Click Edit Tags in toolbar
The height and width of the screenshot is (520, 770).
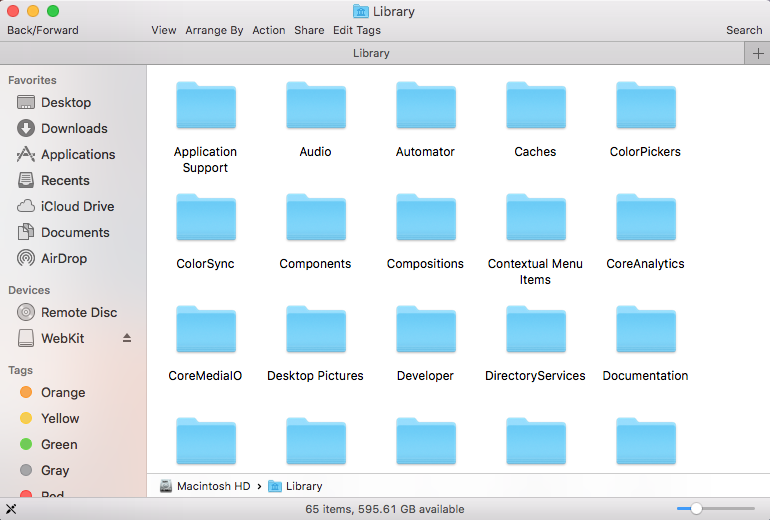(357, 30)
